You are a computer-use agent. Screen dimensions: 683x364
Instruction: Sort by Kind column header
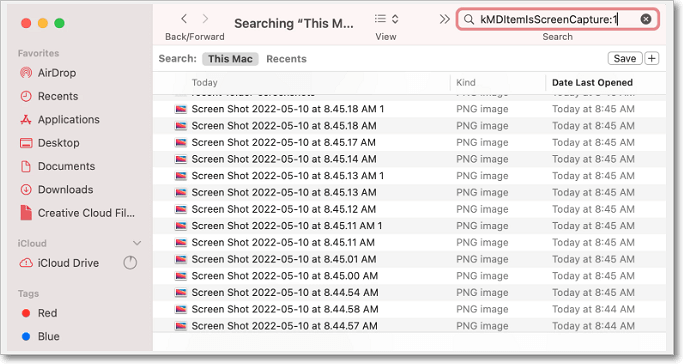[x=466, y=82]
